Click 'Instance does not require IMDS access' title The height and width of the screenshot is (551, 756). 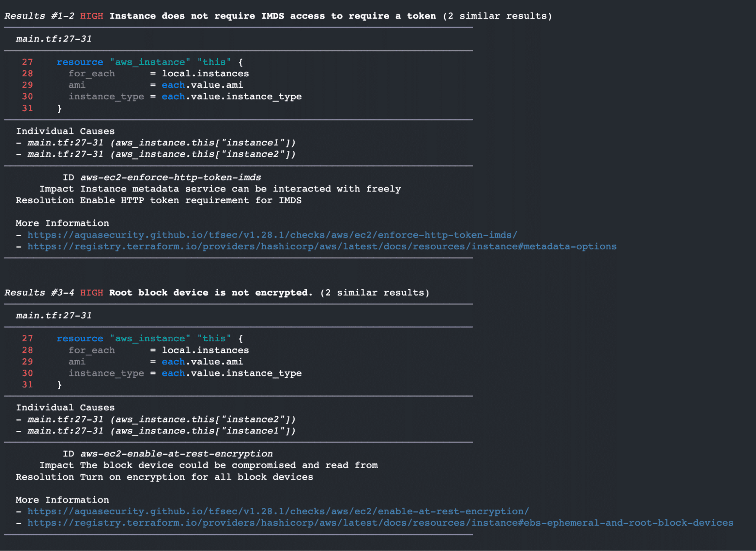273,16
